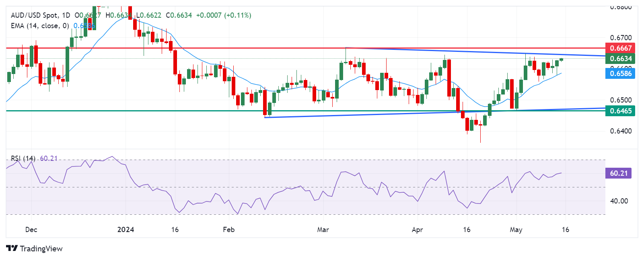644x259 pixels.
Task: Select the AUD/USD Spot chart title
Action: (x=34, y=15)
